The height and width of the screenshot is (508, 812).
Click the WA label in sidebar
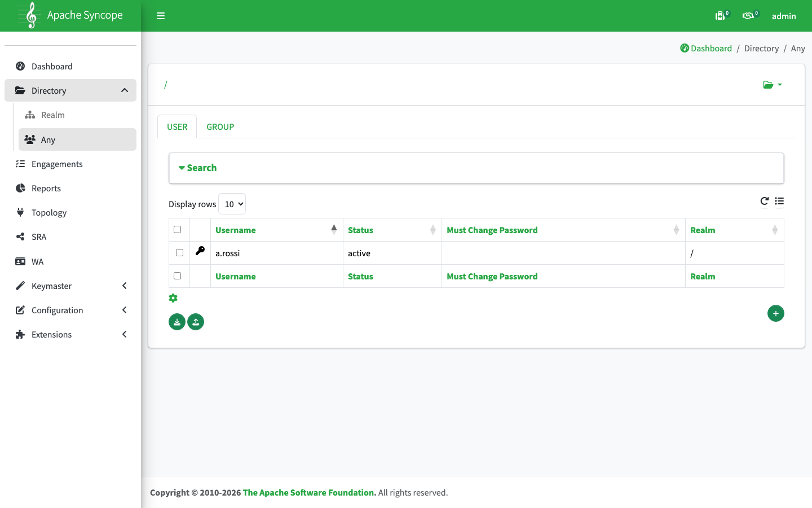(x=38, y=261)
